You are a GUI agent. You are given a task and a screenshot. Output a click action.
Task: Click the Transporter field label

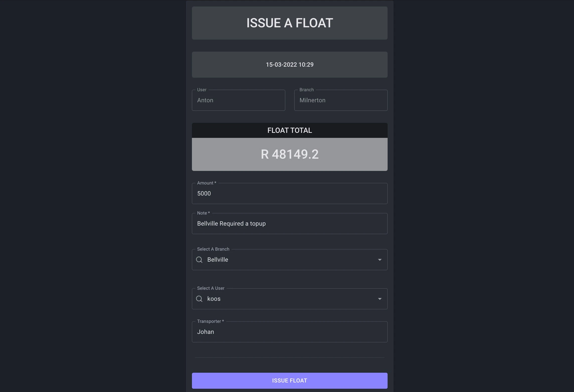coord(210,321)
